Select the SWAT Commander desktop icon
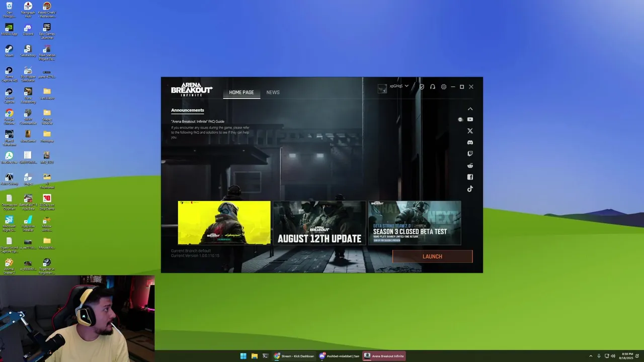 pyautogui.click(x=28, y=117)
